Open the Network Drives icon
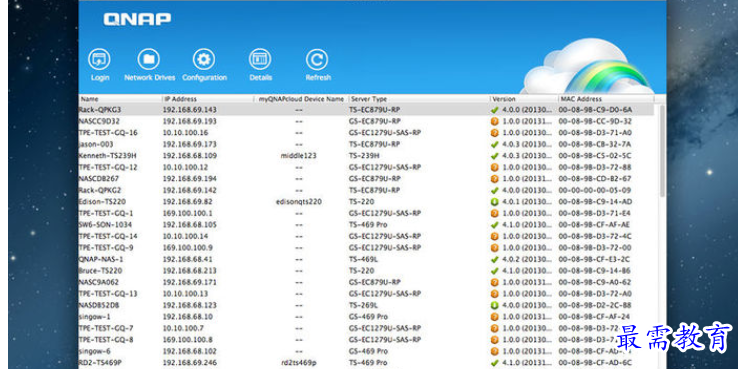Viewport: 738px width, 369px height. [x=149, y=60]
